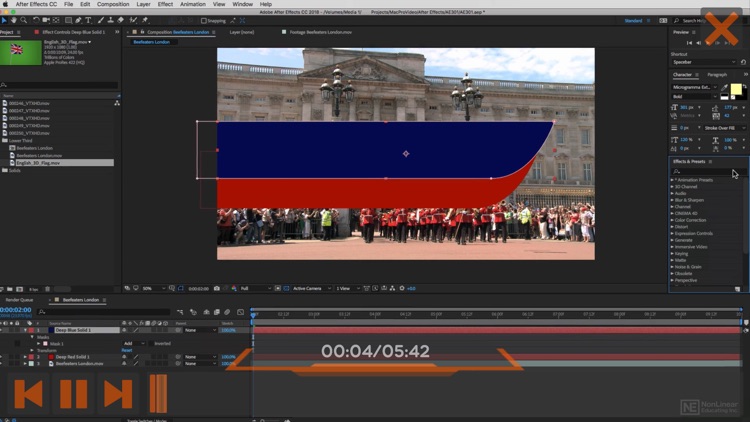Expand the Color Correction effects category
The height and width of the screenshot is (422, 750).
pyautogui.click(x=672, y=220)
